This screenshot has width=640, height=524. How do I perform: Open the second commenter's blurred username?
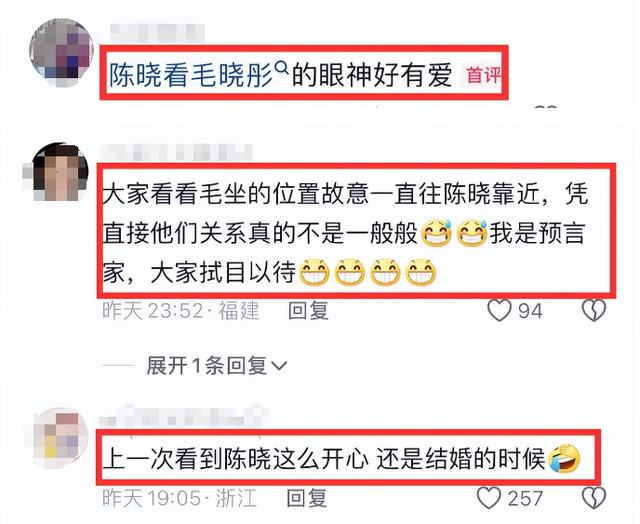(176, 152)
